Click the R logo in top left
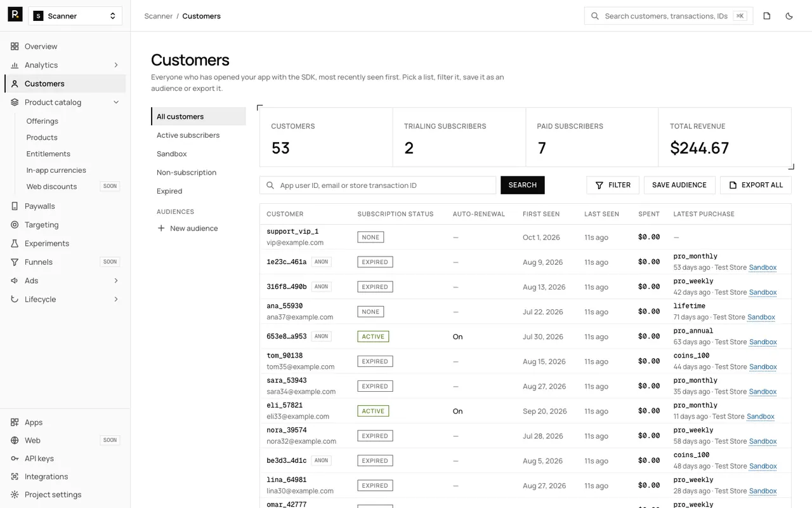 click(15, 15)
